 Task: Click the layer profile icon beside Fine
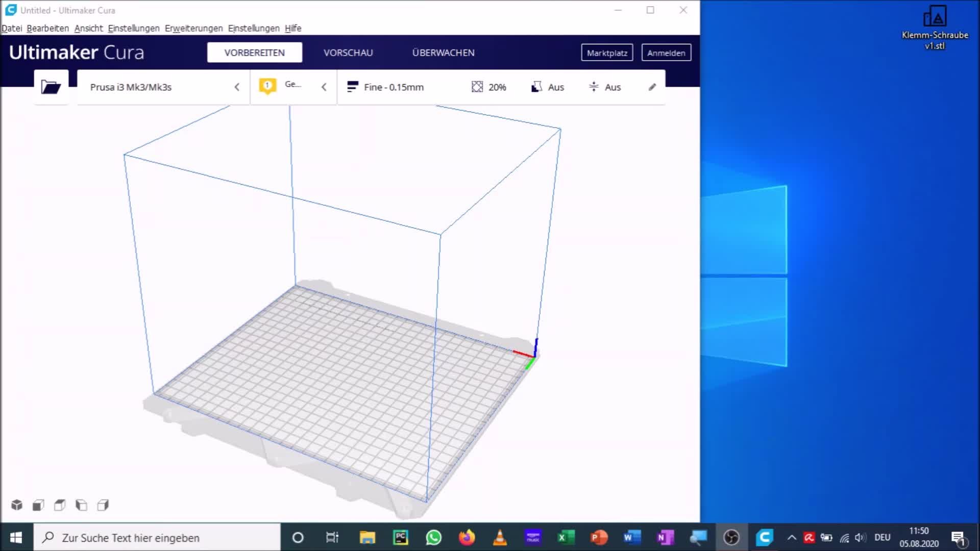(352, 87)
